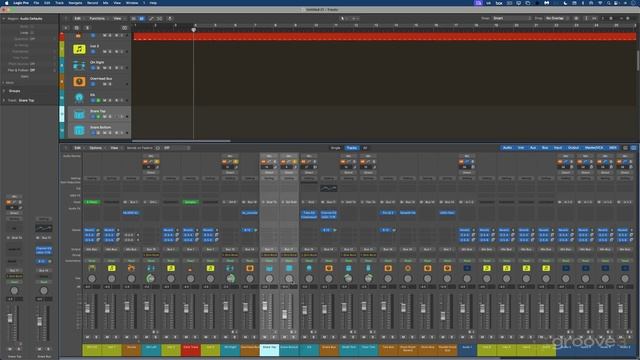
Task: Open Spotlight search in macOS menu bar
Action: coord(609,3)
